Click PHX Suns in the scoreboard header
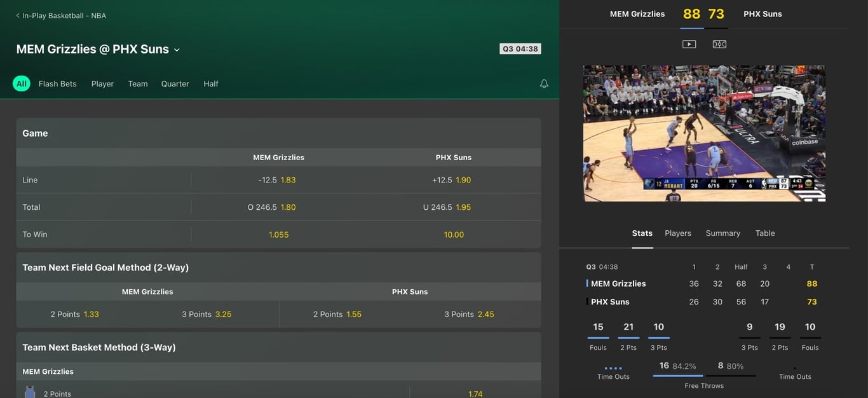Viewport: 868px width, 398px height. click(x=763, y=14)
